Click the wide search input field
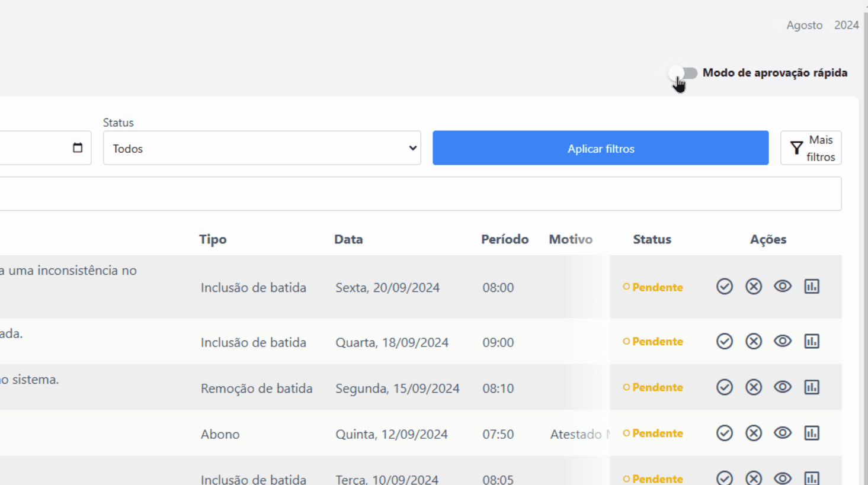This screenshot has width=868, height=485. point(415,194)
